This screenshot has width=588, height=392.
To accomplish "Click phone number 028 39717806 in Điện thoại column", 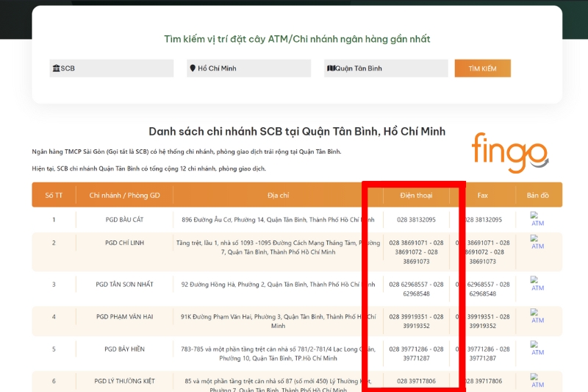I will [x=416, y=381].
